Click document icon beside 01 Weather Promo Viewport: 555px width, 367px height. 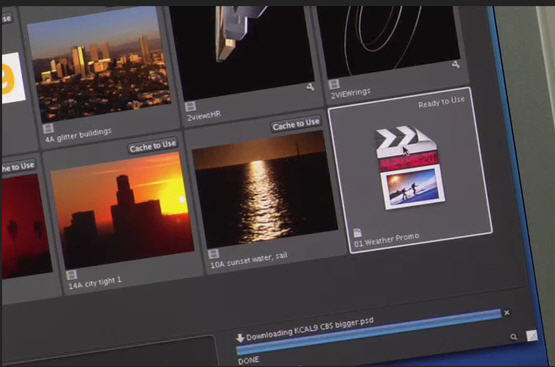357,233
